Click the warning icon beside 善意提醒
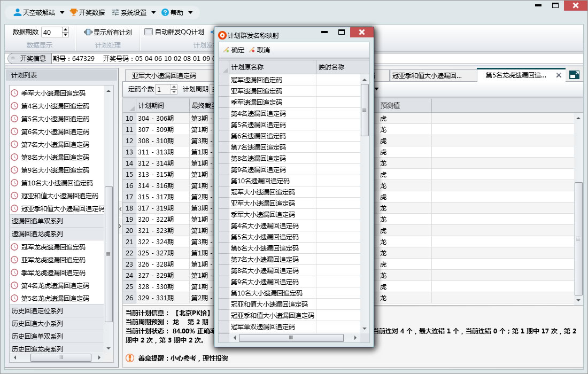The width and height of the screenshot is (588, 374). [130, 358]
